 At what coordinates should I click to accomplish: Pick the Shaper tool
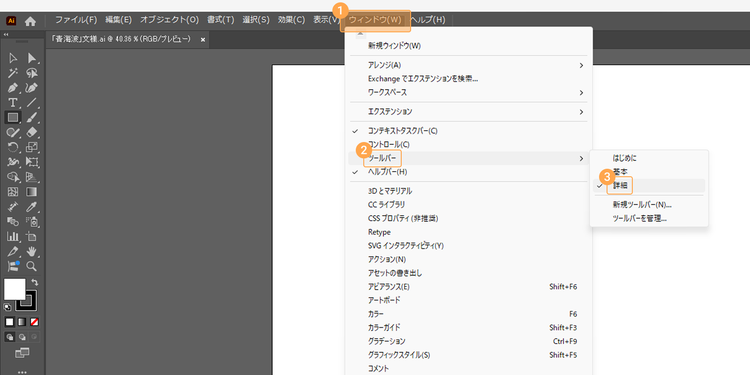tap(13, 132)
